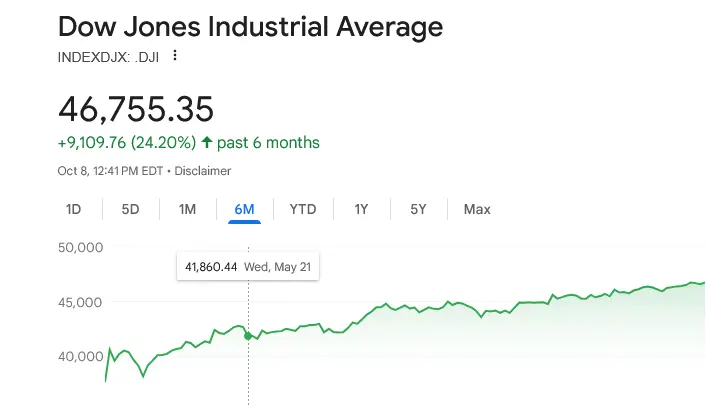
Task: Click the selected 6M tab
Action: point(244,209)
